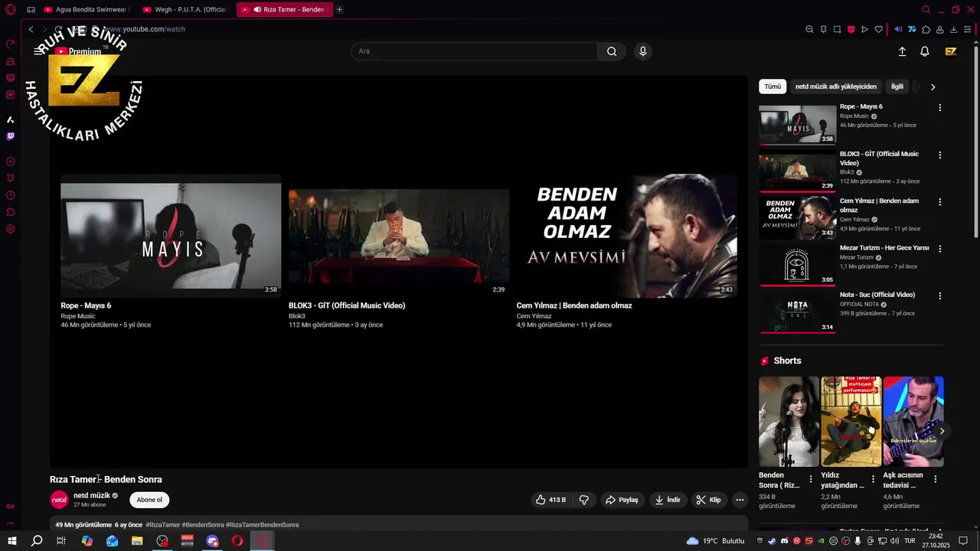Open the Aşk acısının tedavisi short thumbnail
980x551 pixels.
pyautogui.click(x=913, y=421)
